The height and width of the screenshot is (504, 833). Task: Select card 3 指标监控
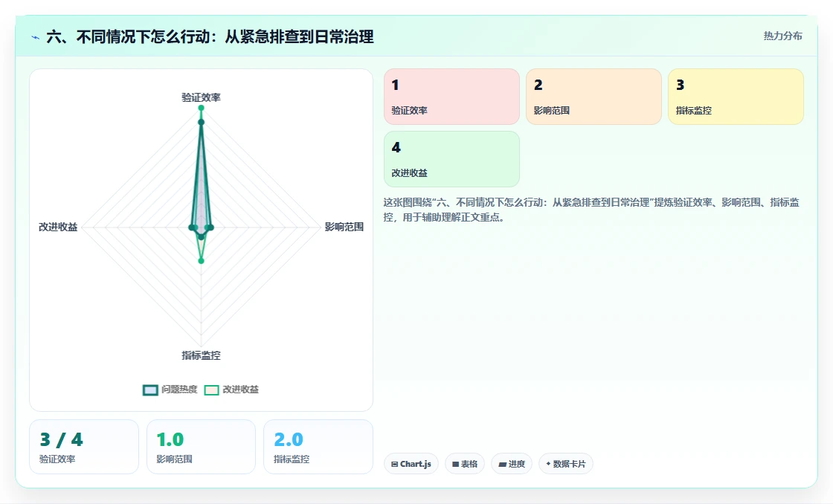click(736, 97)
